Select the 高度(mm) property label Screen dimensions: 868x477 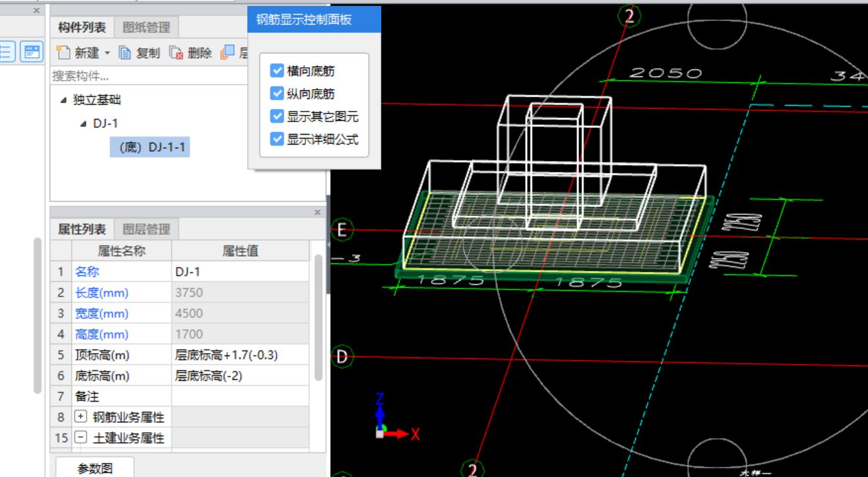[102, 334]
